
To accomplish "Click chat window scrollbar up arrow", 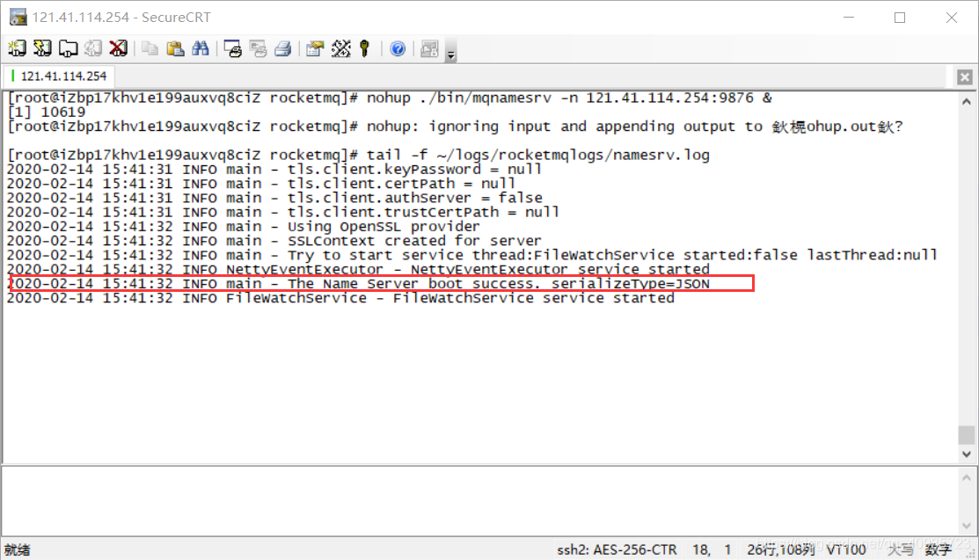I will point(967,477).
